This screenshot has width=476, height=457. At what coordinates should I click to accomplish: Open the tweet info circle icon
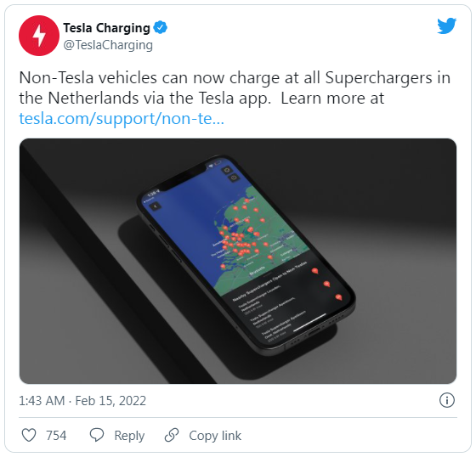(x=446, y=400)
